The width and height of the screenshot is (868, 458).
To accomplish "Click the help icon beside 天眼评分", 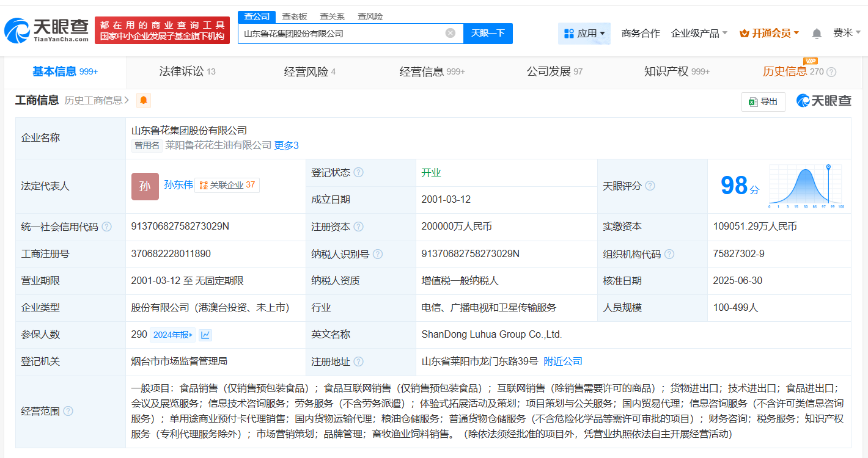I will (x=650, y=186).
